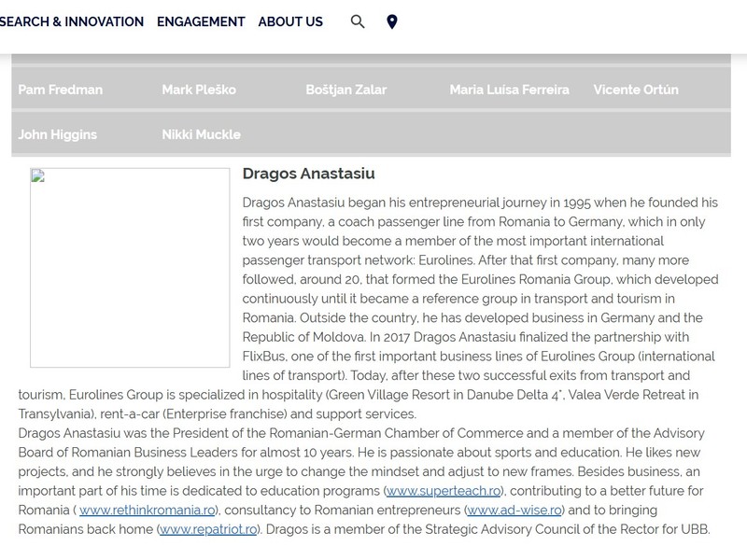747x560 pixels.
Task: Select the Boštjan Zalar tab
Action: click(346, 90)
